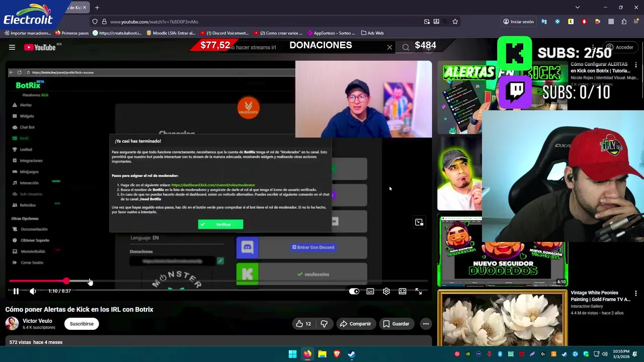Open the Firefox application menu button
The height and width of the screenshot is (362, 644).
point(636,22)
